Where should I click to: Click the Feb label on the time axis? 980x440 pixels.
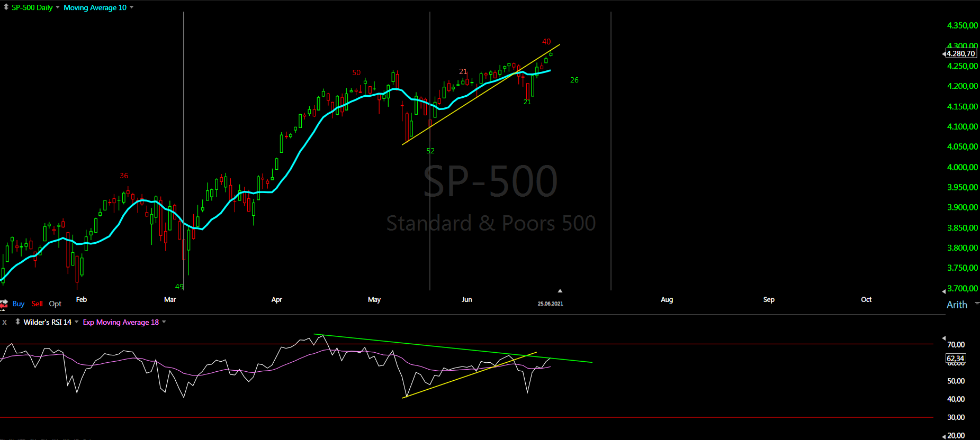click(82, 299)
